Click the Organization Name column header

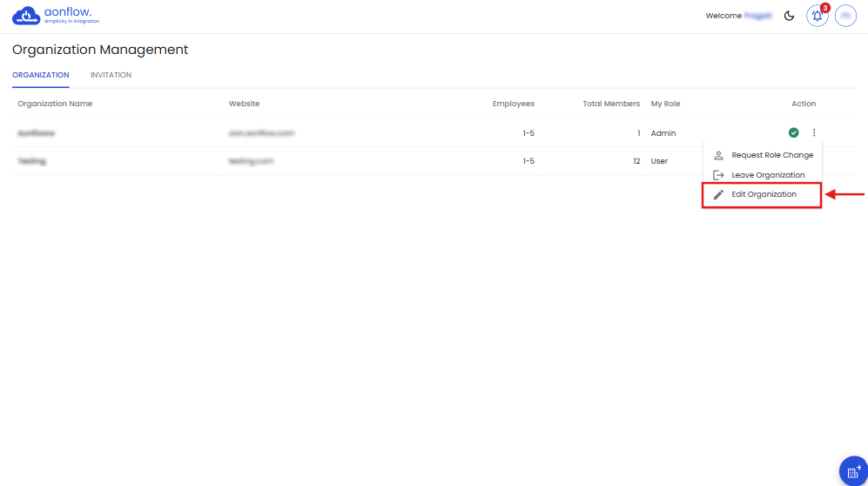coord(55,104)
